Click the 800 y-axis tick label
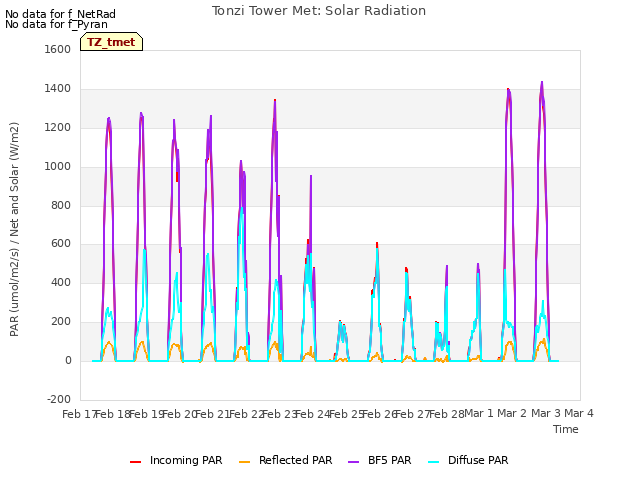 click(x=61, y=205)
